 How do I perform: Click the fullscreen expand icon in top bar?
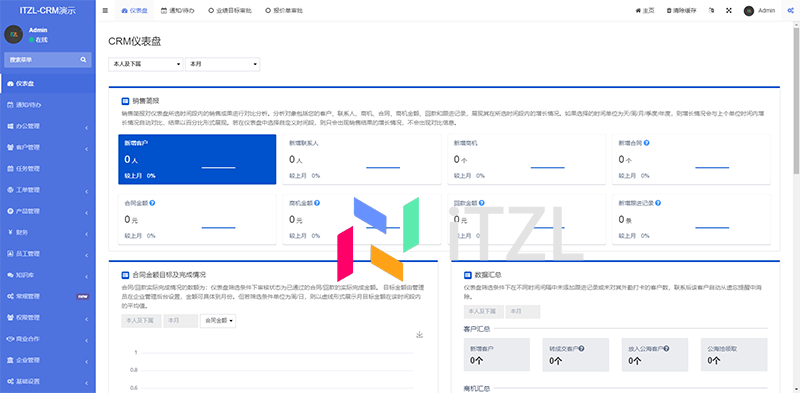(729, 11)
